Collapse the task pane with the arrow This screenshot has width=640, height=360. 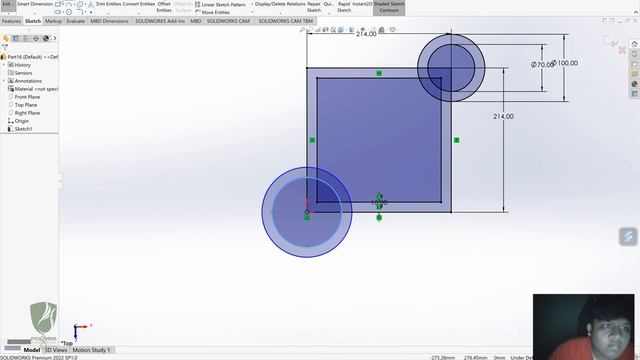pos(634,43)
